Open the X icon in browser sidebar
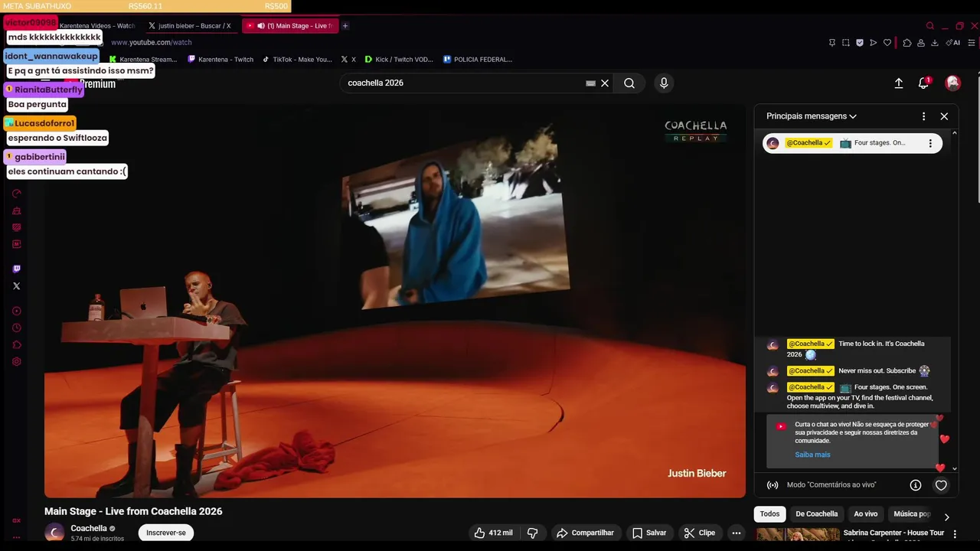Screen dimensions: 980x551 [17, 286]
